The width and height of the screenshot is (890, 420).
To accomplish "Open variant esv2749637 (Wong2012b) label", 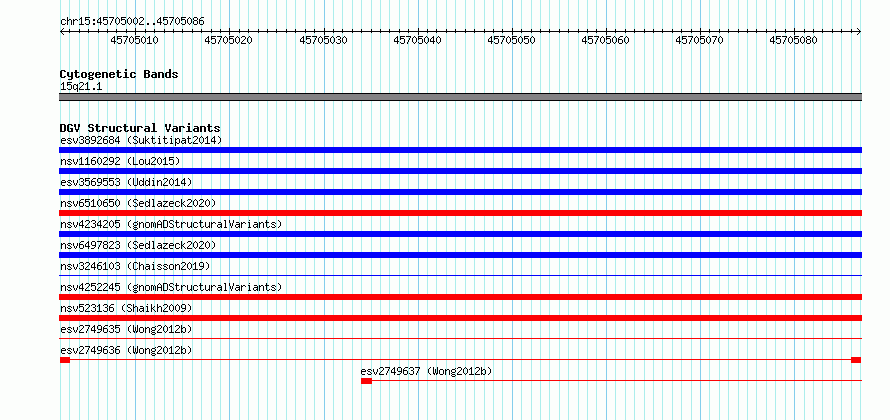I will [426, 371].
